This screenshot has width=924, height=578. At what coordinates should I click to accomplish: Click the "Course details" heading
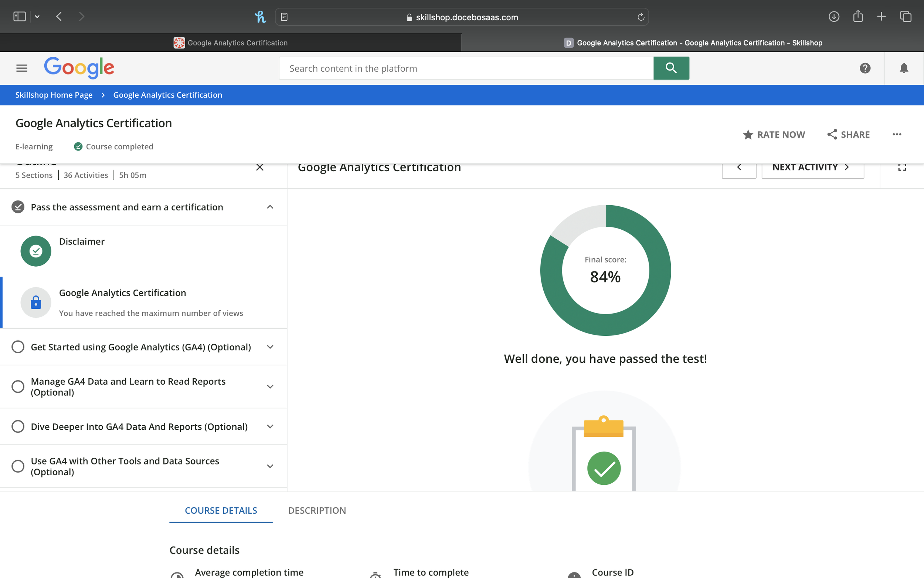click(x=204, y=550)
